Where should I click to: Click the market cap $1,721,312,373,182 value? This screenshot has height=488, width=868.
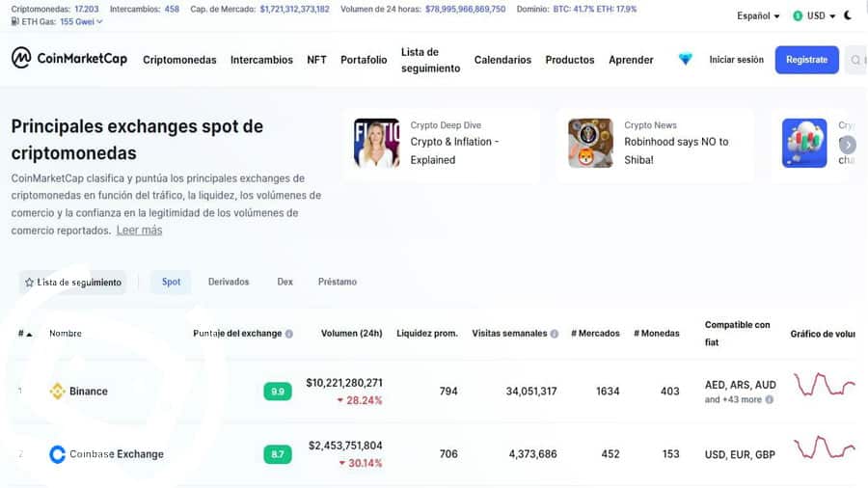[294, 9]
